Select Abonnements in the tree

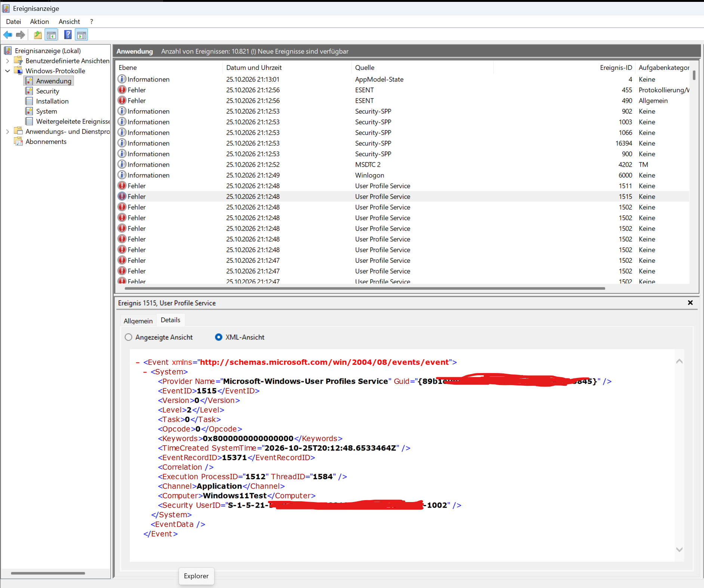(46, 142)
